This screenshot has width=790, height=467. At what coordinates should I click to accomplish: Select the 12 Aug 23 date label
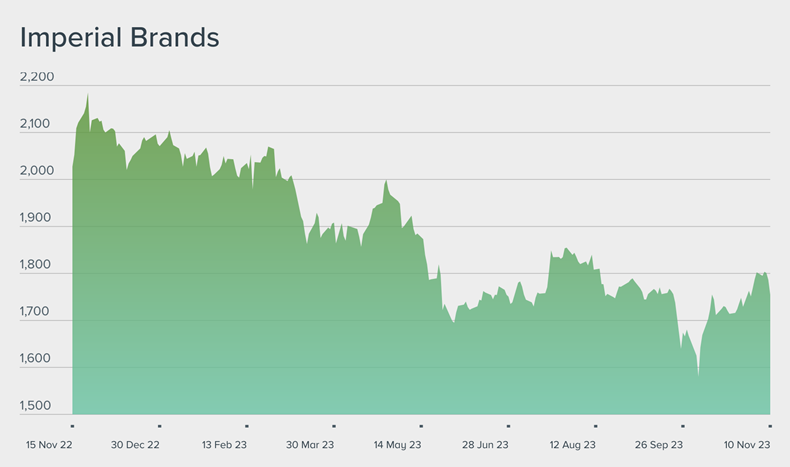[x=572, y=445]
